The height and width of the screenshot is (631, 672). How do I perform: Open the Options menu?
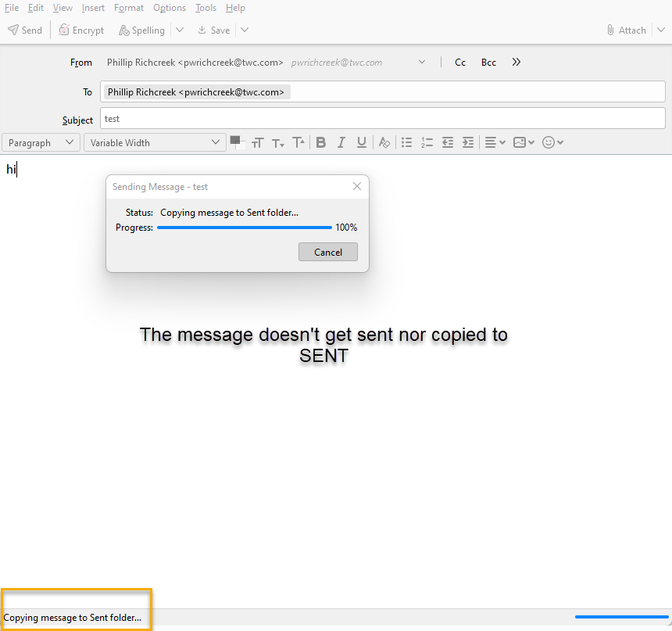[x=170, y=8]
